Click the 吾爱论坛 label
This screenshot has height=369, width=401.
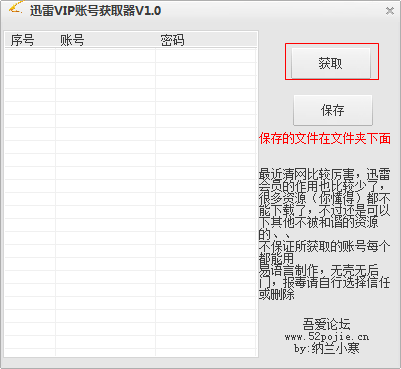(x=327, y=324)
